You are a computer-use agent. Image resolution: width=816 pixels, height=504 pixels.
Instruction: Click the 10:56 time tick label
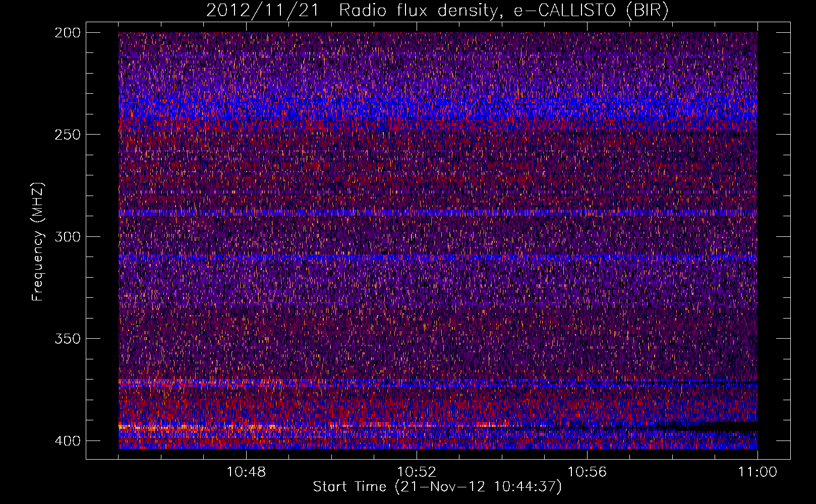point(587,472)
